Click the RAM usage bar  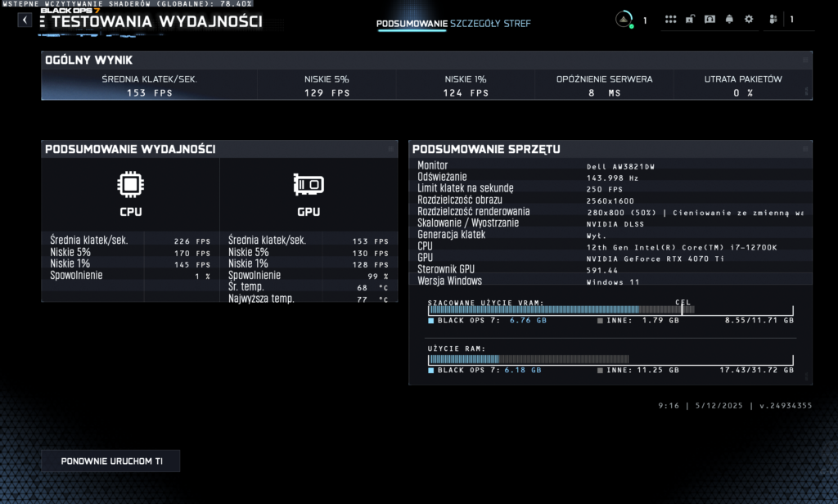(x=610, y=359)
